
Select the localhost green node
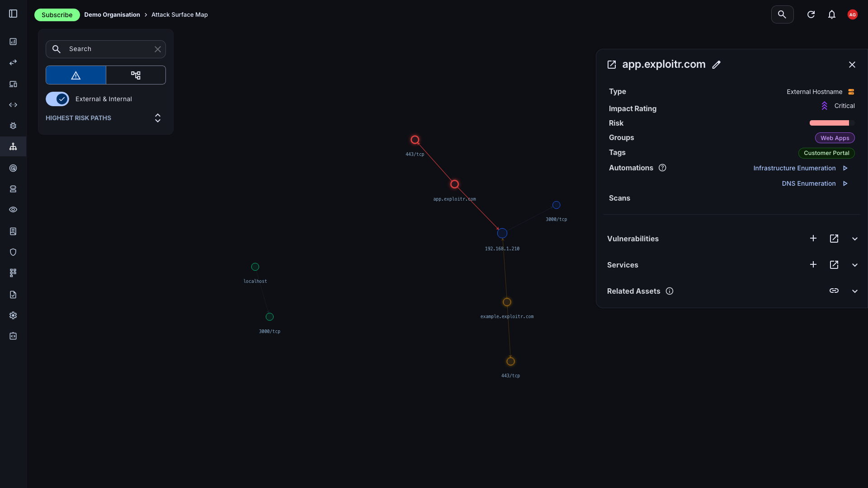coord(255,267)
